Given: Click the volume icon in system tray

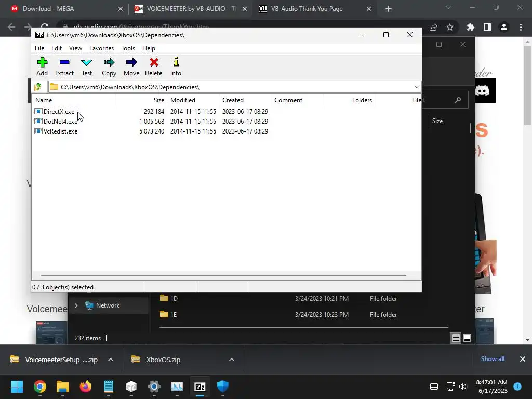Looking at the screenshot, I should [463, 387].
